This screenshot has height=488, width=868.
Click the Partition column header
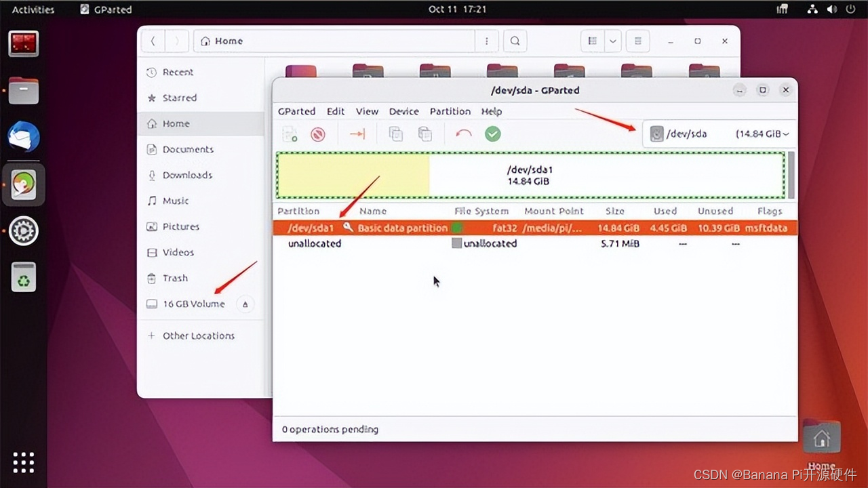(298, 211)
